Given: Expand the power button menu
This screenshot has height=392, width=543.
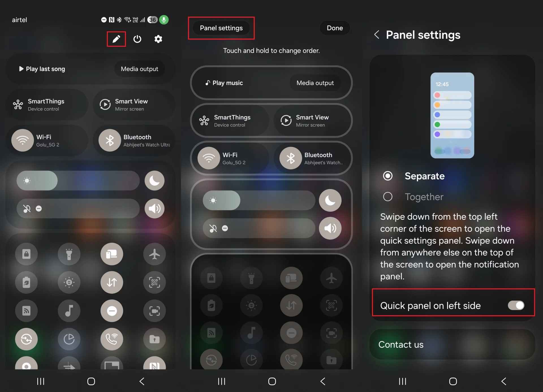Looking at the screenshot, I should 137,39.
